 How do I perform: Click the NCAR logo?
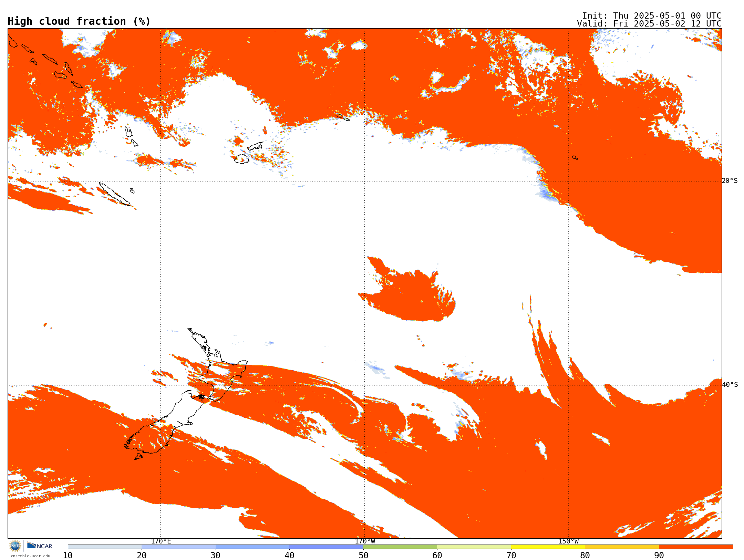40,546
